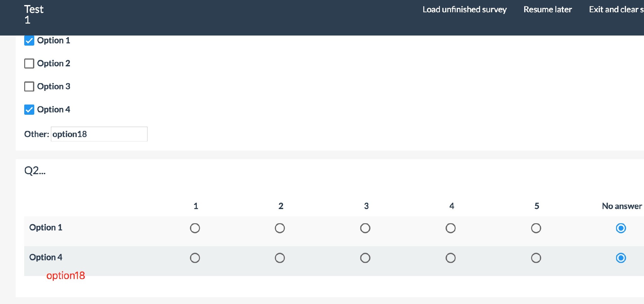Click the Exit and clear survey link

616,9
